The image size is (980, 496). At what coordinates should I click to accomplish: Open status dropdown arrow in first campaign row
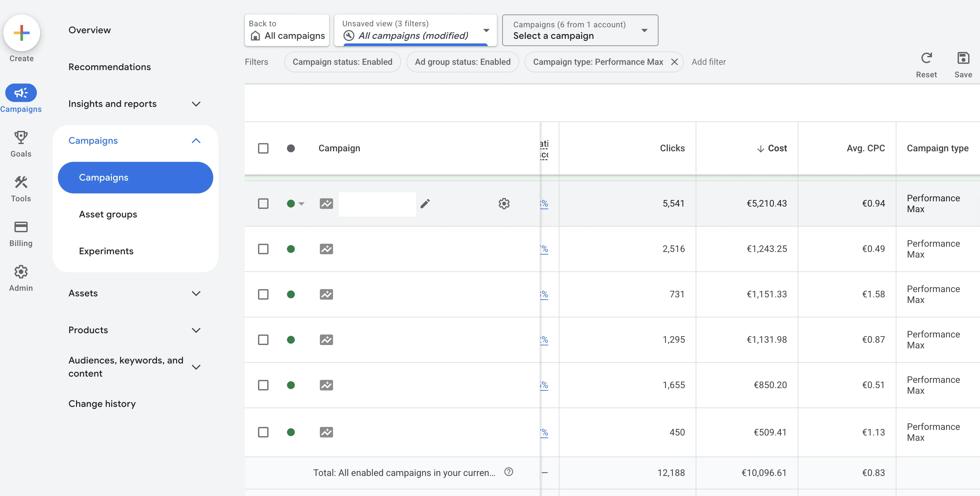pyautogui.click(x=301, y=204)
